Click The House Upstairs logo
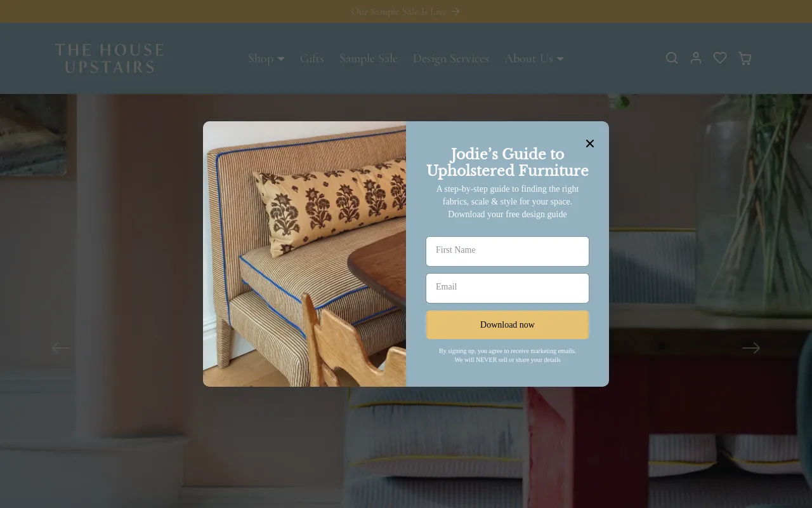The width and height of the screenshot is (812, 508). (x=109, y=58)
